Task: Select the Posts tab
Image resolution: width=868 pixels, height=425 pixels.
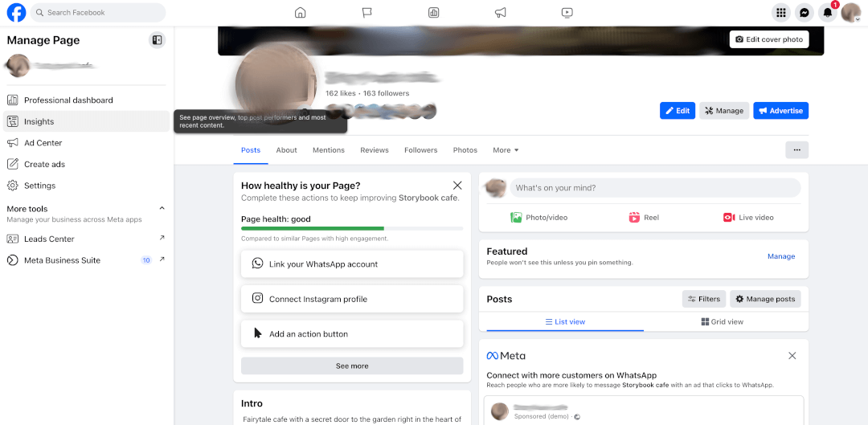Action: point(251,150)
